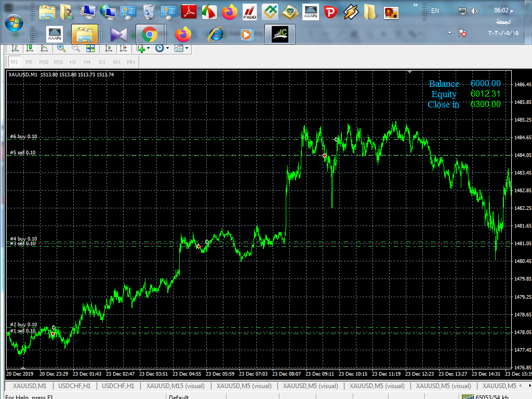Screen dimensions: 532x399
Task: Select the M15 timeframe button
Action: point(44,62)
